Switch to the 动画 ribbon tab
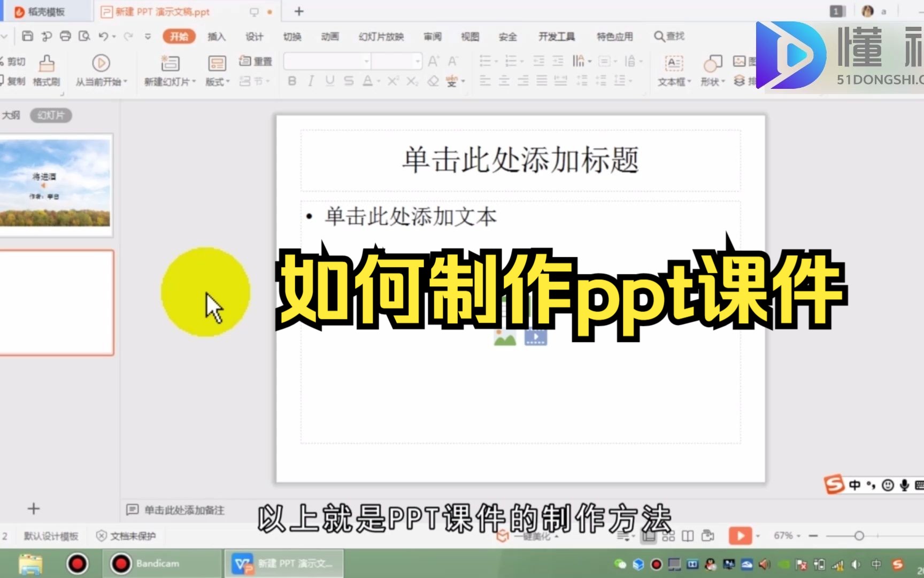 point(329,36)
